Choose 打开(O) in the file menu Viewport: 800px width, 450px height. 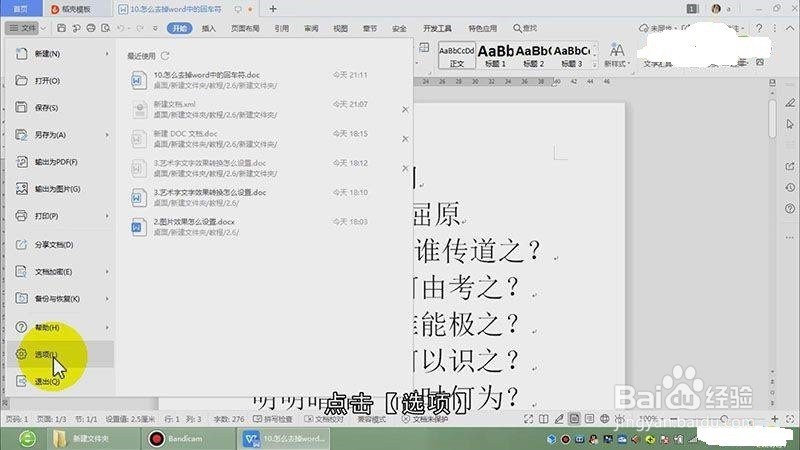pyautogui.click(x=60, y=81)
